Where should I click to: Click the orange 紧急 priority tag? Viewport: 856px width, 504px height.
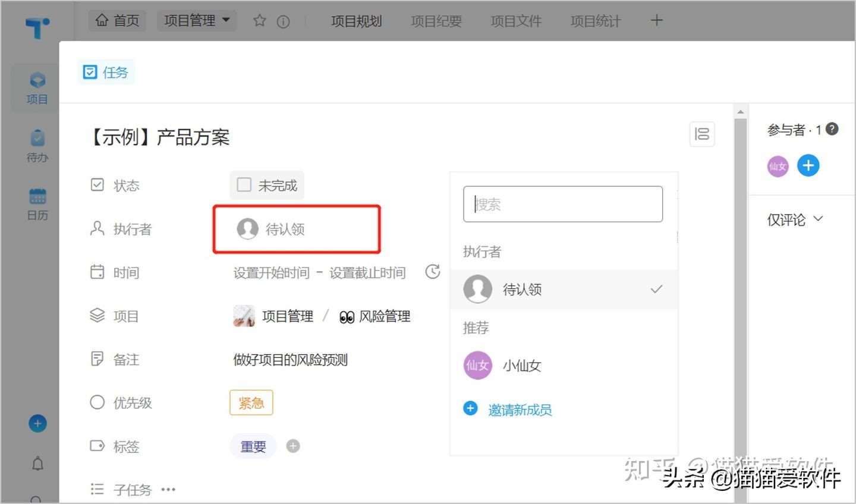coord(251,402)
